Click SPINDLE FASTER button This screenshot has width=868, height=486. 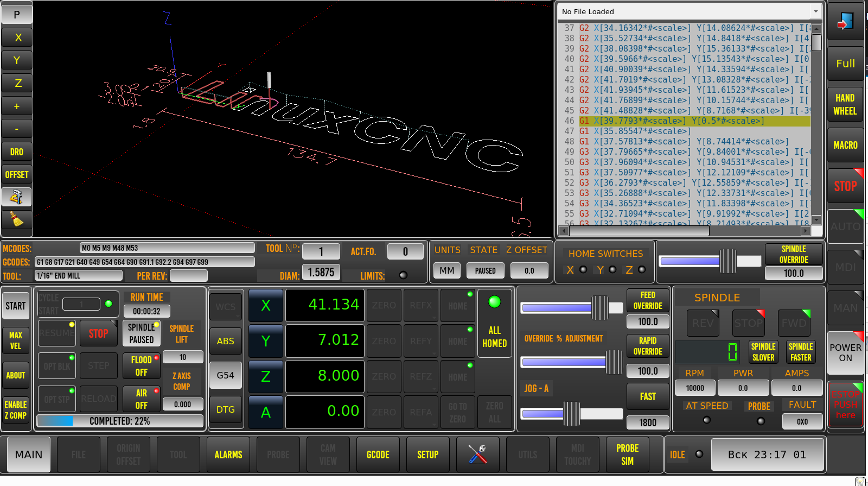coord(801,352)
